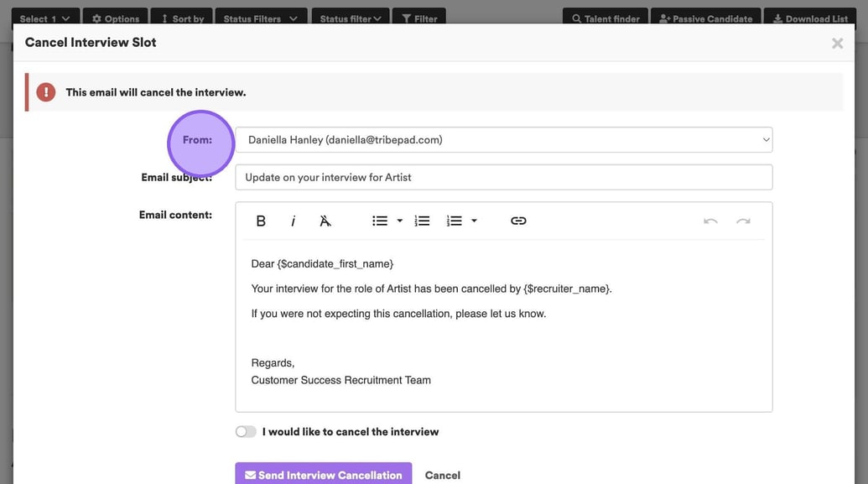Enable "I would like to cancel the interview"
Screen dimensions: 868x484
246,431
